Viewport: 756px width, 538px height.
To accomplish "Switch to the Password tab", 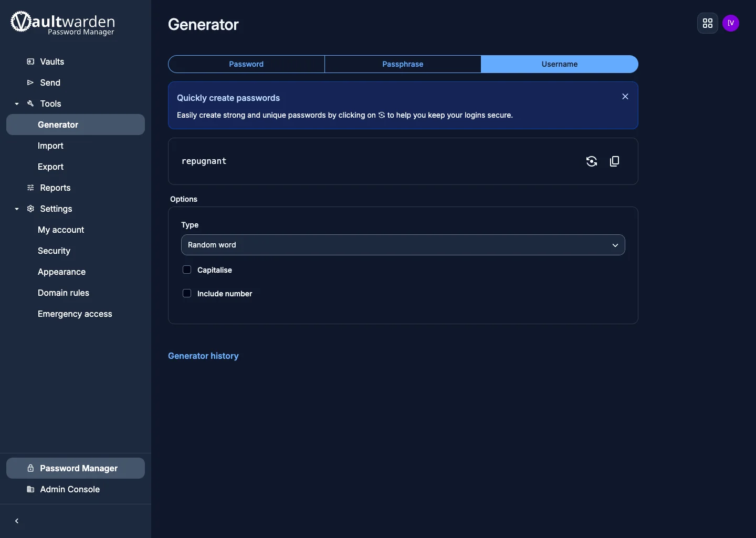I will point(246,64).
